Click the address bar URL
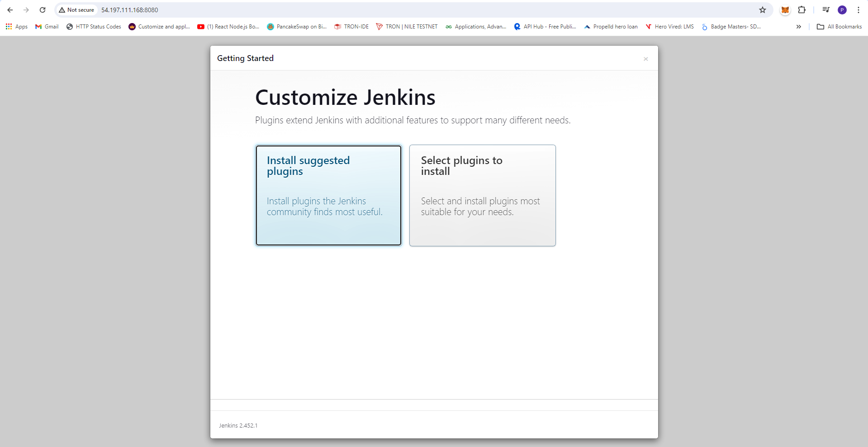Screen dimensions: 868x447 pos(130,10)
